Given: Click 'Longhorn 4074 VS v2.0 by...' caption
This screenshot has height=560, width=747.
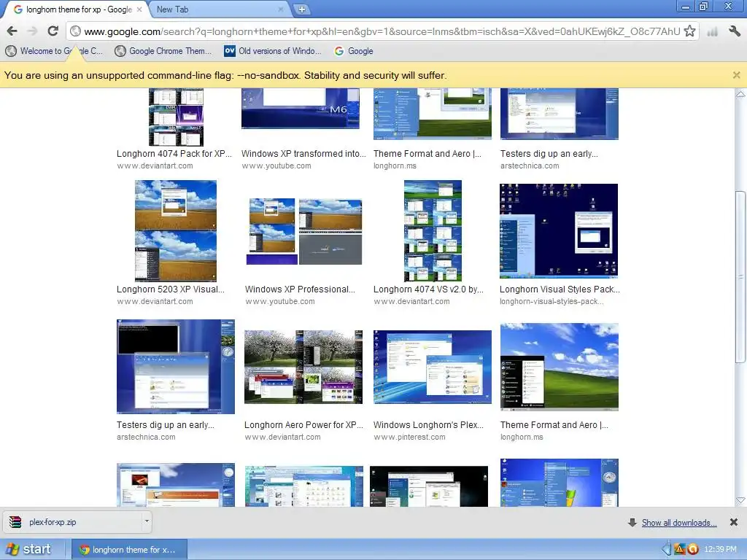Looking at the screenshot, I should 428,289.
